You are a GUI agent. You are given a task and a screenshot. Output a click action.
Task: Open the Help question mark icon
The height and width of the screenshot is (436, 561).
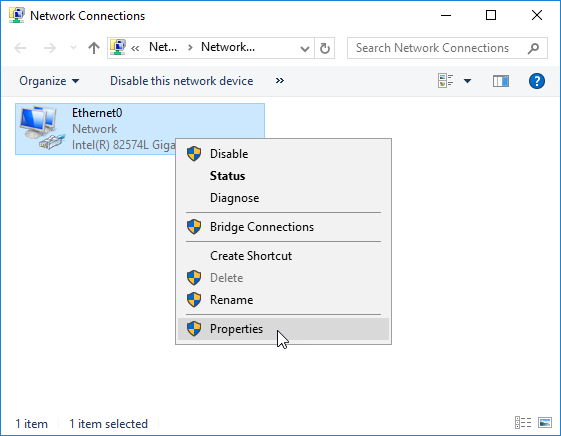[537, 81]
